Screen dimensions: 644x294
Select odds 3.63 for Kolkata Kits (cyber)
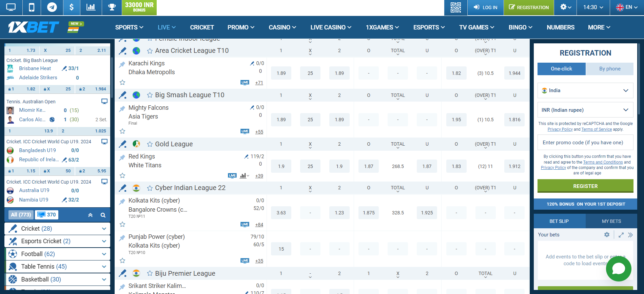(281, 213)
